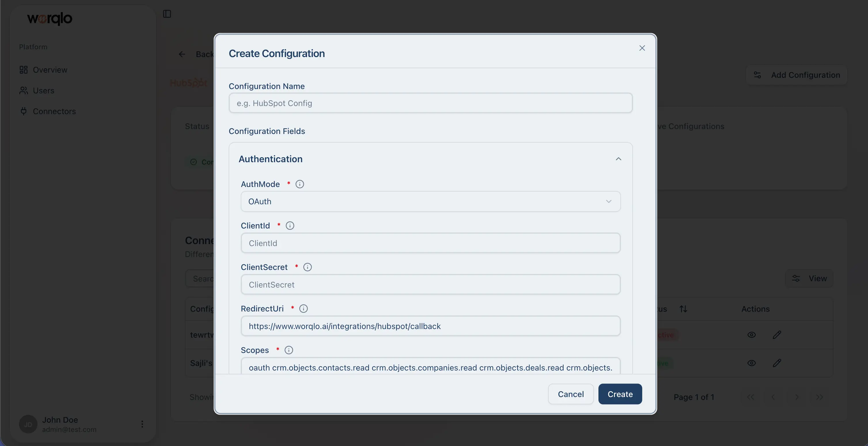The image size is (868, 446).
Task: Collapse the Authentication section
Action: pyautogui.click(x=619, y=159)
